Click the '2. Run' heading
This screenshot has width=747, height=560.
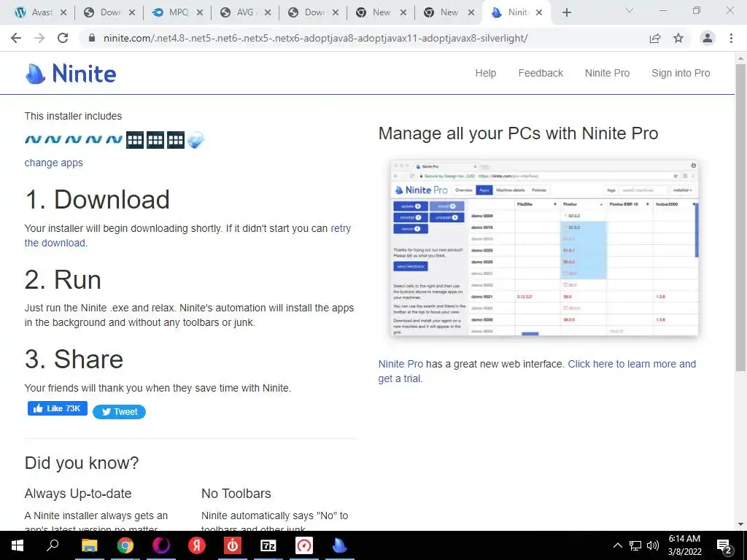point(63,279)
